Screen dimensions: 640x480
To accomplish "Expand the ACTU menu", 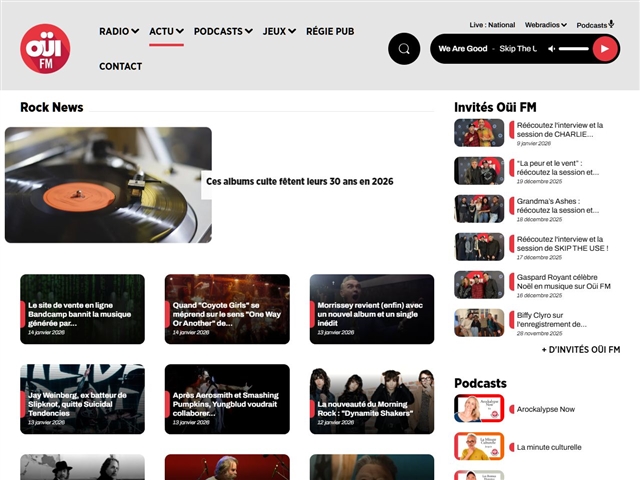I will pyautogui.click(x=166, y=31).
